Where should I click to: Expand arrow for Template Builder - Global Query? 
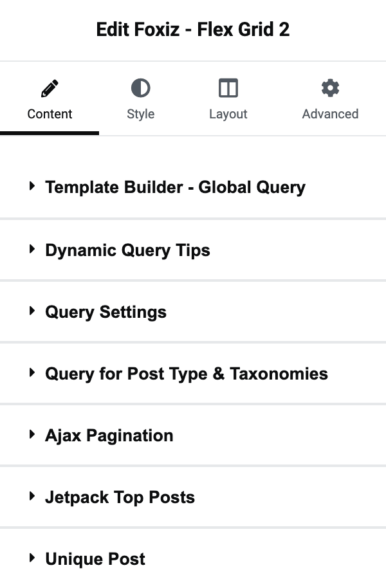pos(32,186)
